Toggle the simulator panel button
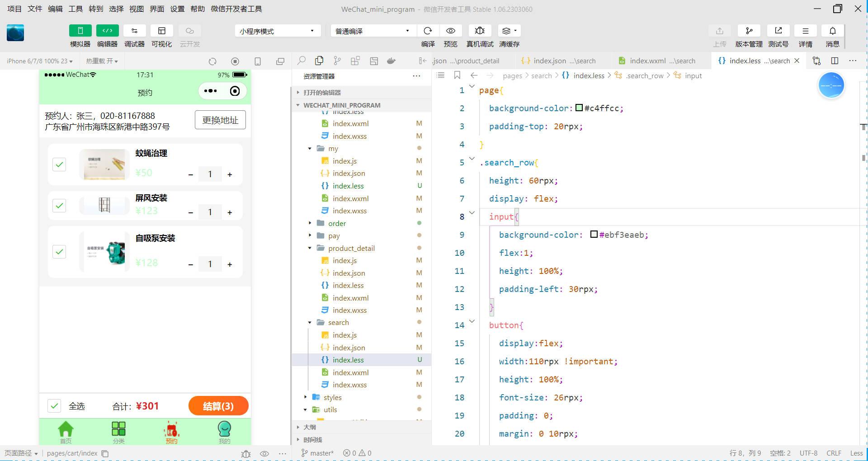The width and height of the screenshot is (868, 461). coord(80,31)
